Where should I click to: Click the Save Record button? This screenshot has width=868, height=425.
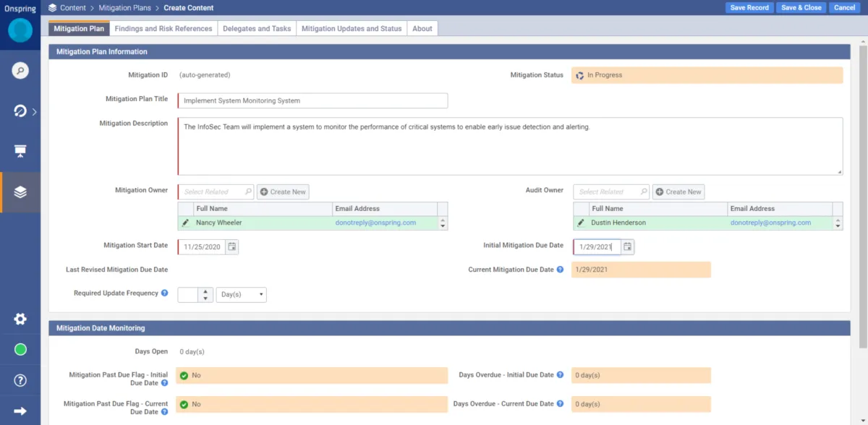coord(749,7)
